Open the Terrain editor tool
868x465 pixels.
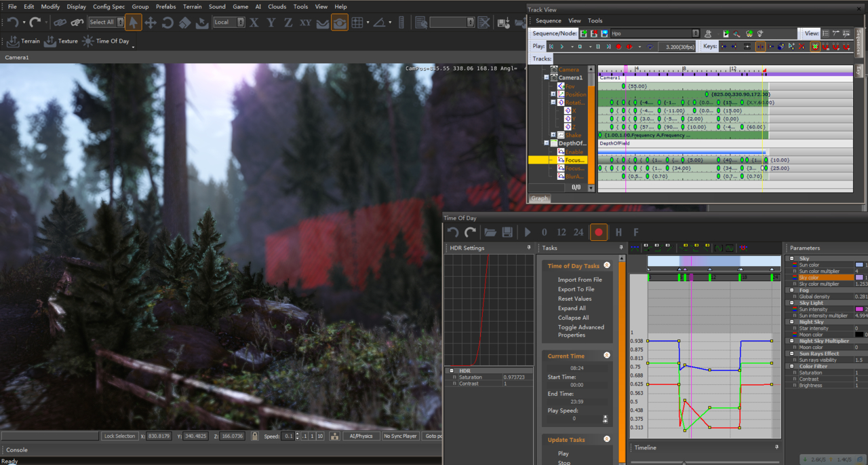(x=24, y=41)
